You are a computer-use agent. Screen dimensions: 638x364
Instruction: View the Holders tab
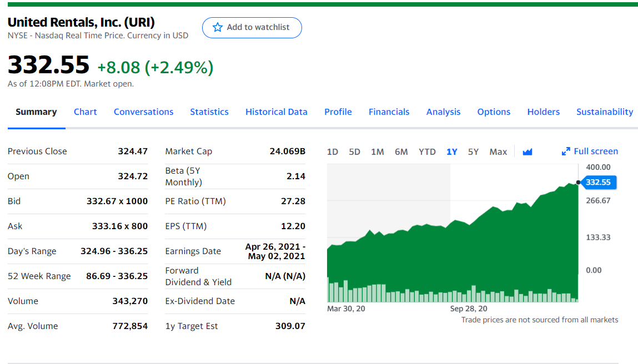[x=543, y=112]
